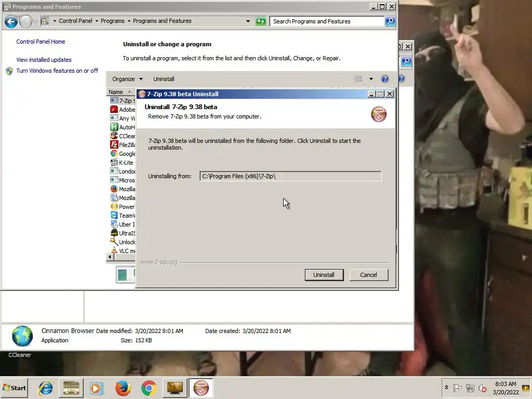Launch Google Chrome from the taskbar
The height and width of the screenshot is (399, 532).
click(149, 388)
